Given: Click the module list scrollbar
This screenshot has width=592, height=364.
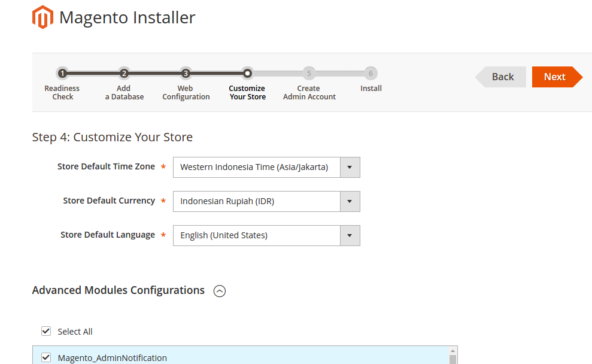Looking at the screenshot, I should (453, 357).
